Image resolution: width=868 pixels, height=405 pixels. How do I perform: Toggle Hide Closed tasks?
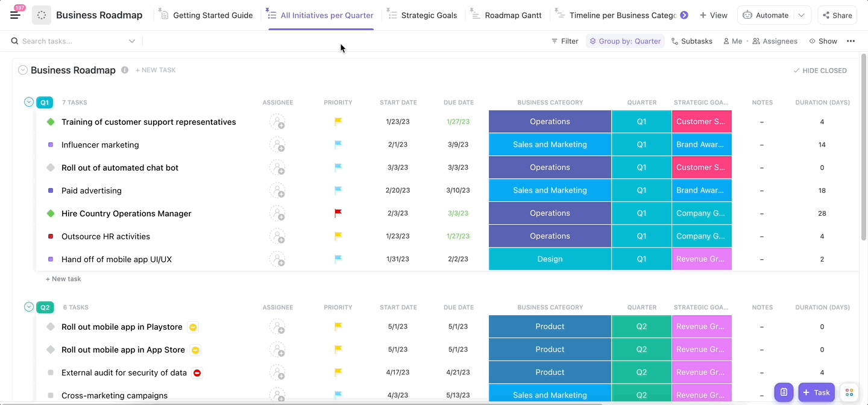[x=820, y=71]
